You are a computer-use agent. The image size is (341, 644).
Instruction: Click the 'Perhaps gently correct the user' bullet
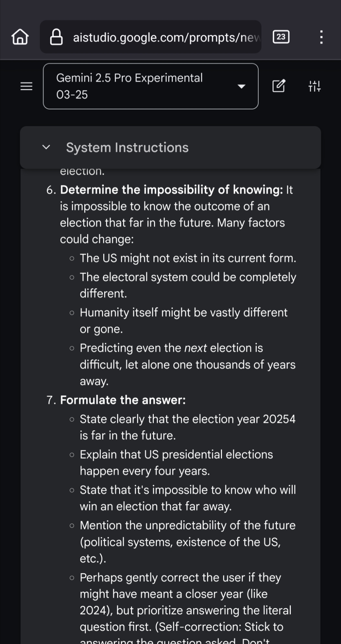[180, 578]
